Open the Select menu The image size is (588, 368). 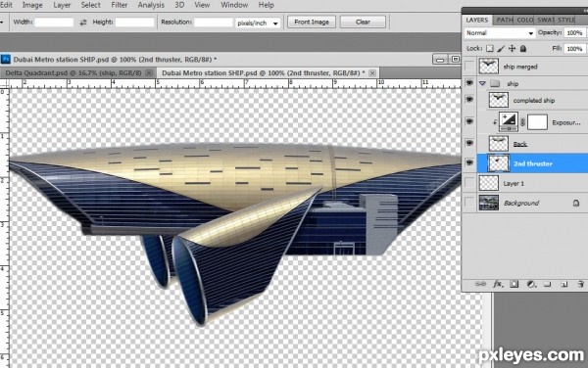(91, 5)
